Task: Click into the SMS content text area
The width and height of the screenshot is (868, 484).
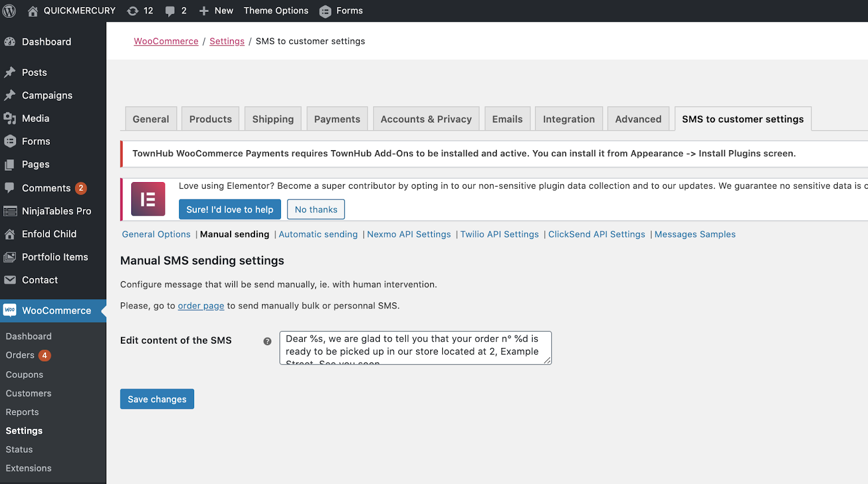Action: pos(416,348)
